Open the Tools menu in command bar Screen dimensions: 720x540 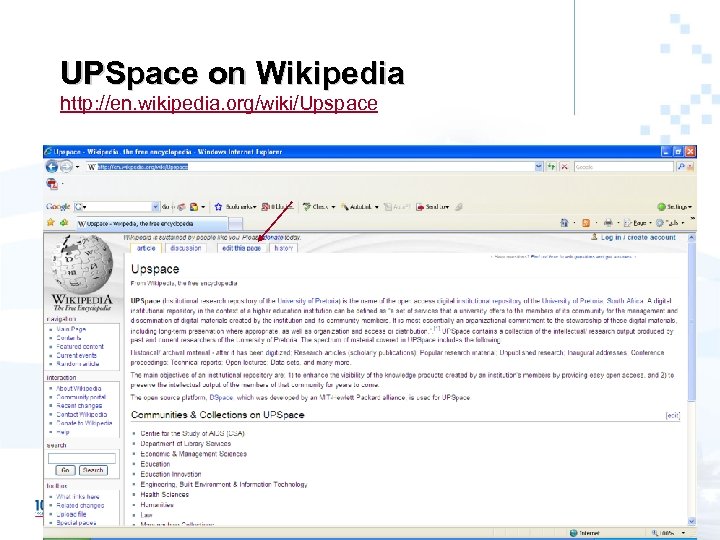670,223
